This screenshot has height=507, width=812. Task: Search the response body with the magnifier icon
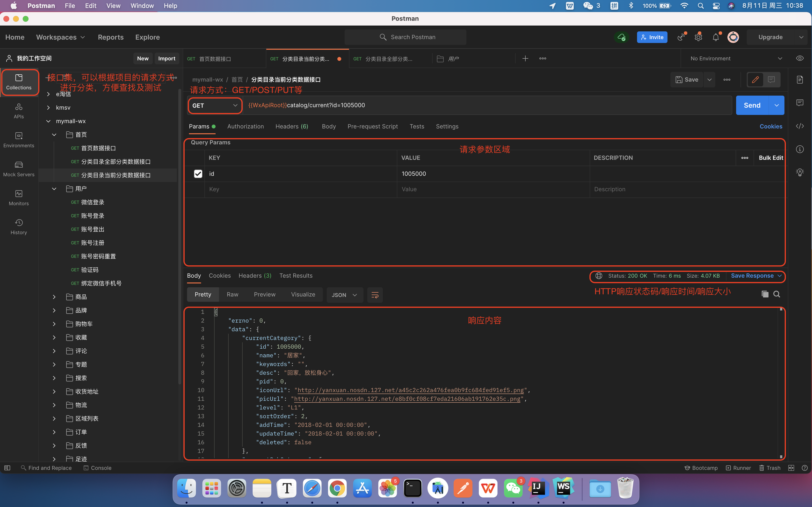pyautogui.click(x=776, y=294)
